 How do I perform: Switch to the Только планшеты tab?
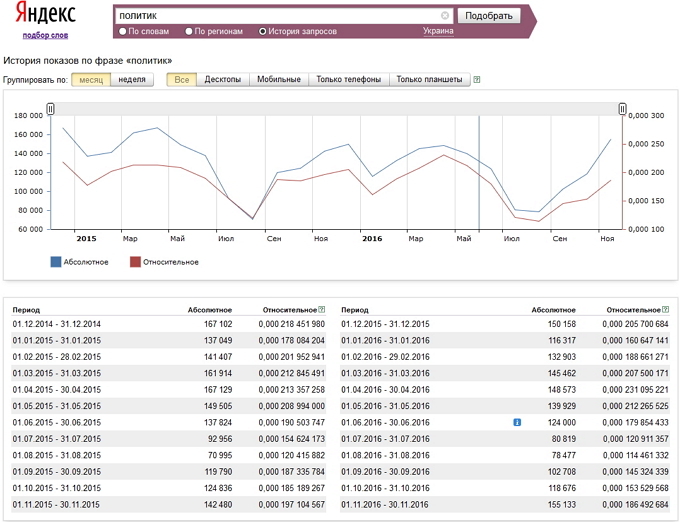tap(429, 80)
